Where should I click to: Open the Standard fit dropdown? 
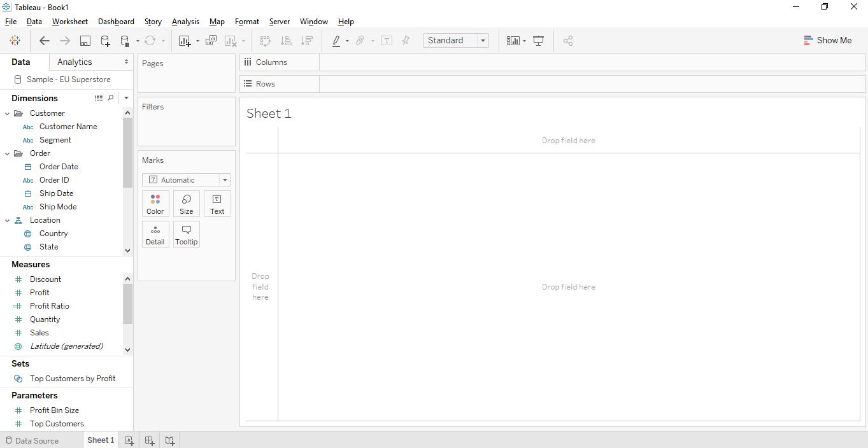coord(482,40)
